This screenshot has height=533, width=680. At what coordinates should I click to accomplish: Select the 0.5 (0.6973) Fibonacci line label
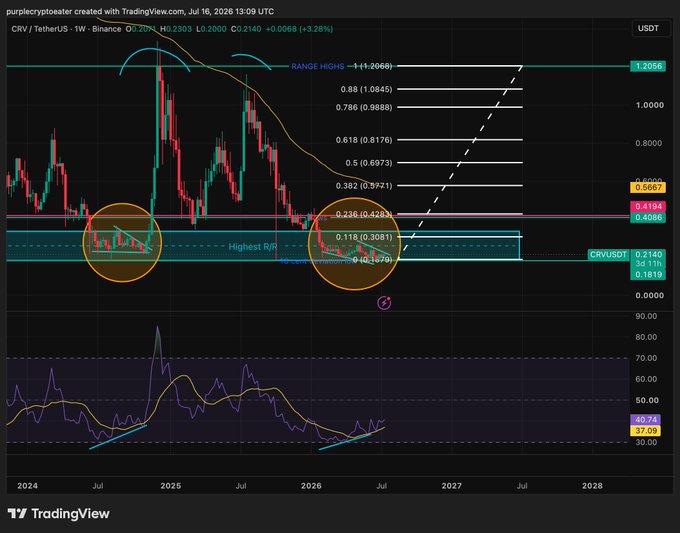coord(369,163)
